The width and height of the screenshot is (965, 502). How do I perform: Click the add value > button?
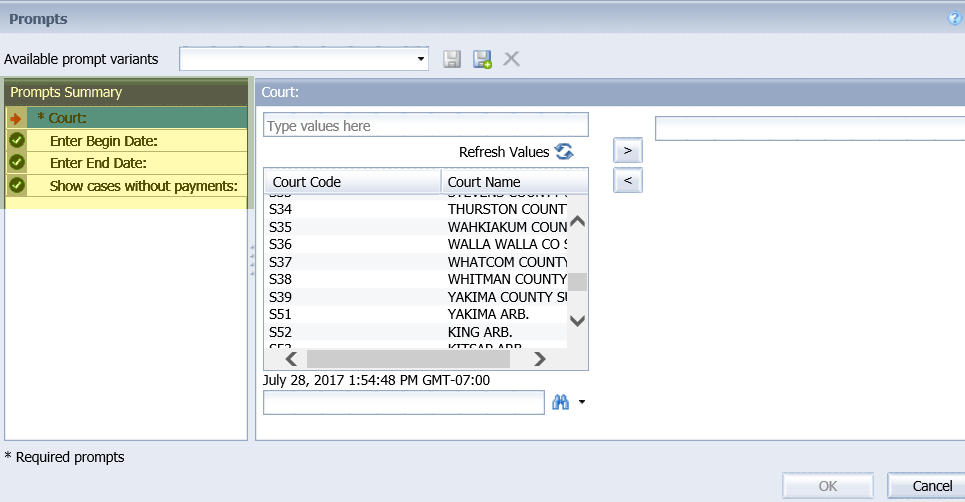pyautogui.click(x=628, y=150)
